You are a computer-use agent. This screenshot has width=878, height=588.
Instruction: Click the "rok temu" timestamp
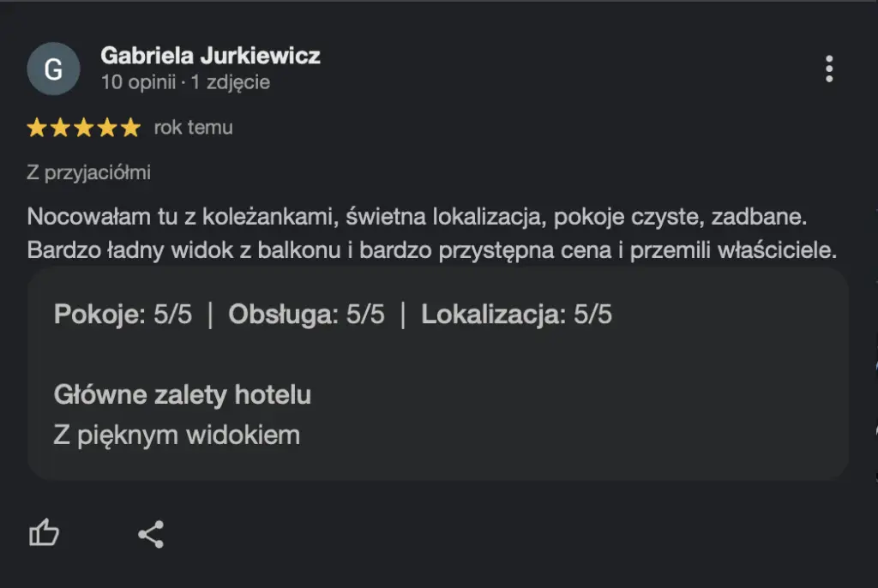click(193, 128)
